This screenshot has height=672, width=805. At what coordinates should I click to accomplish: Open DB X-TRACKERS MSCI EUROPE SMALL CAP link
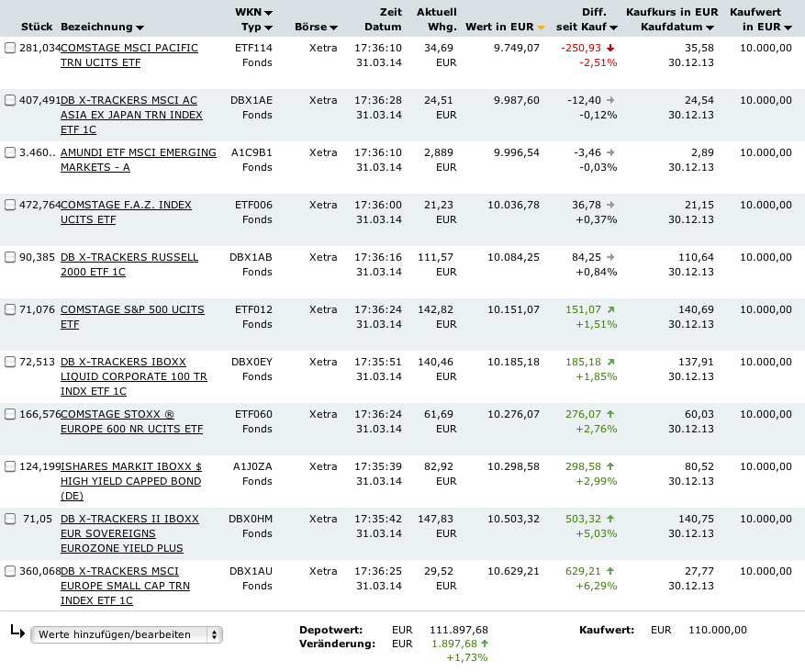pyautogui.click(x=125, y=586)
